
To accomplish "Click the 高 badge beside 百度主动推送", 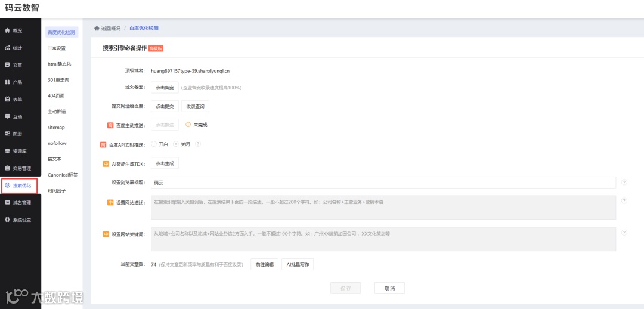I will (x=110, y=125).
